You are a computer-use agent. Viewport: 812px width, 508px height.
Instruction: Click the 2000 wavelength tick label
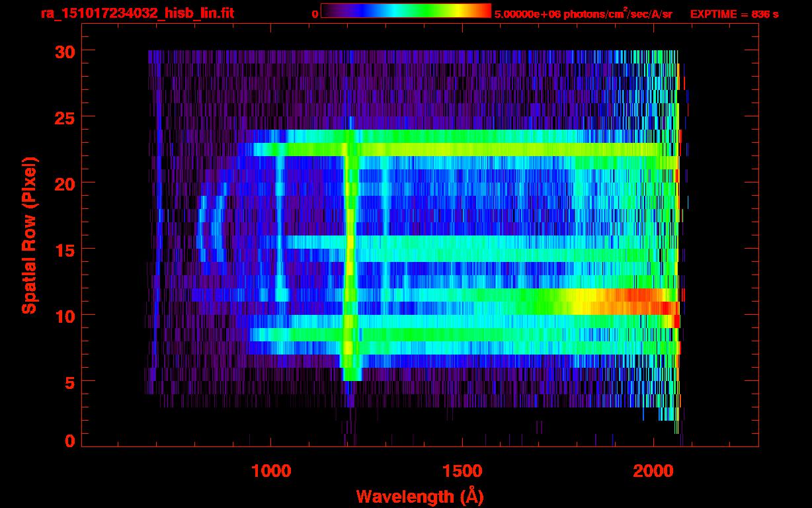coord(653,471)
